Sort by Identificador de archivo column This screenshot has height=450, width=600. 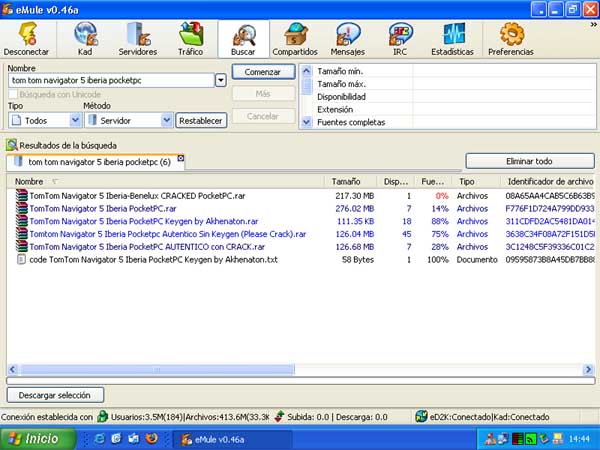pos(548,181)
